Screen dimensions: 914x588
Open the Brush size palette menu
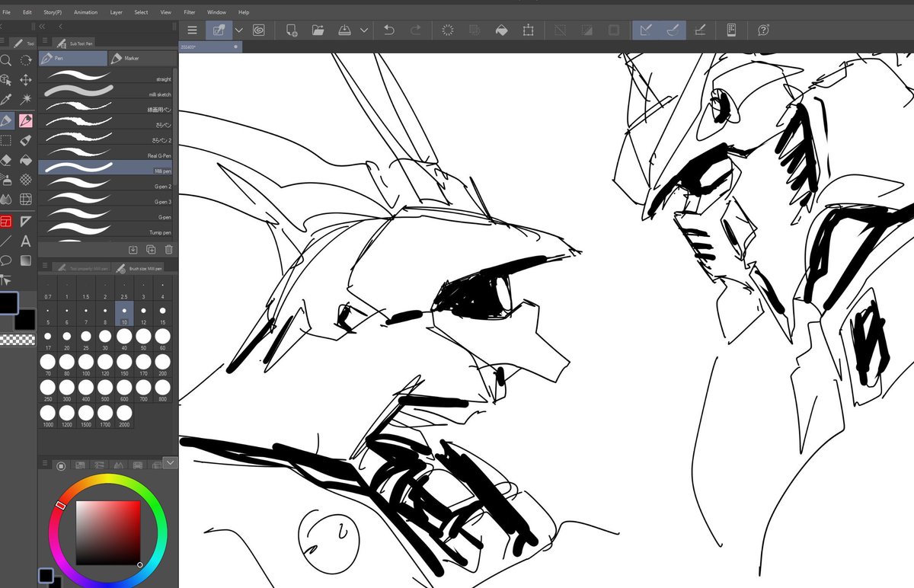(45, 267)
